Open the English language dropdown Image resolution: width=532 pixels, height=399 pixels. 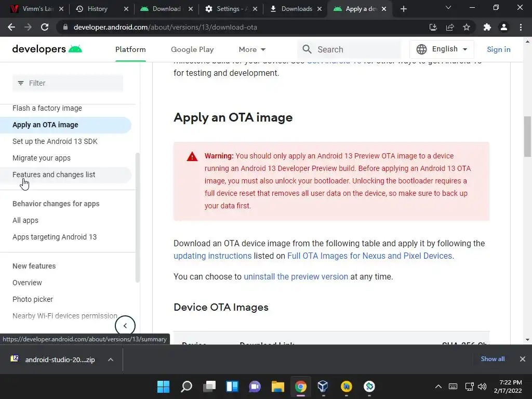coord(442,49)
